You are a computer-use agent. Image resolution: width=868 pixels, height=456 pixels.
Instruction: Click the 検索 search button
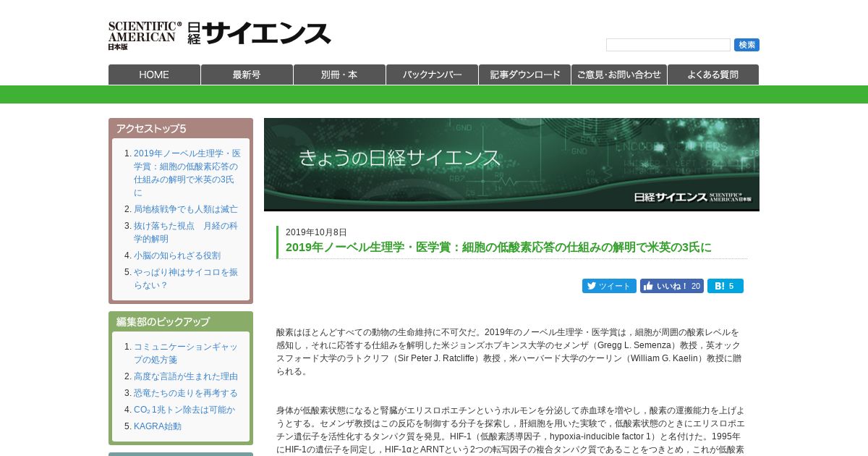click(x=746, y=45)
